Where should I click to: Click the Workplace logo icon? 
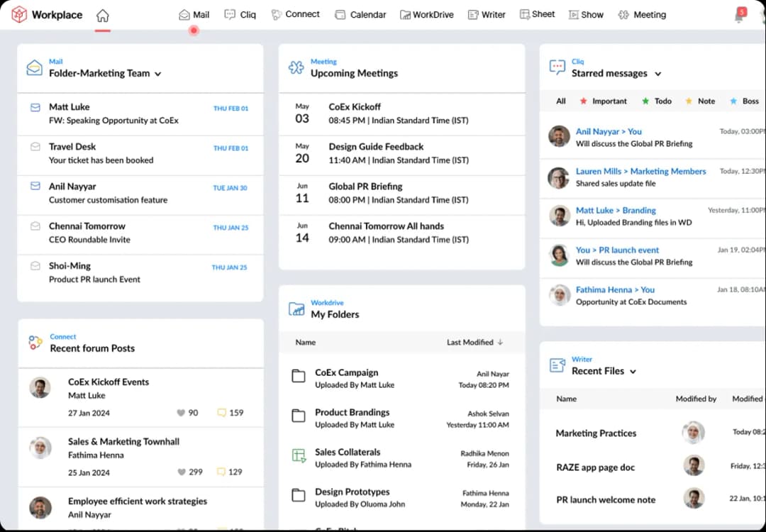point(19,15)
